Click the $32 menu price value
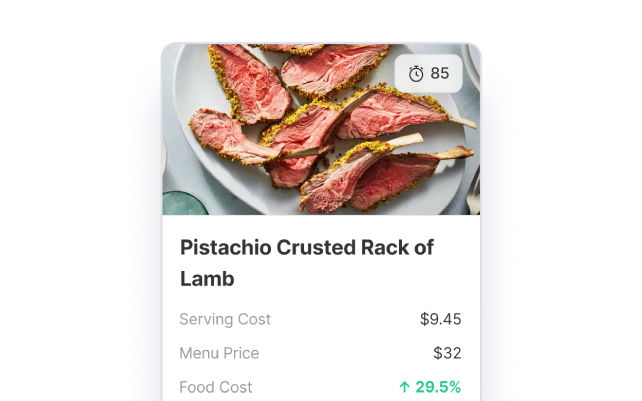 pos(447,353)
